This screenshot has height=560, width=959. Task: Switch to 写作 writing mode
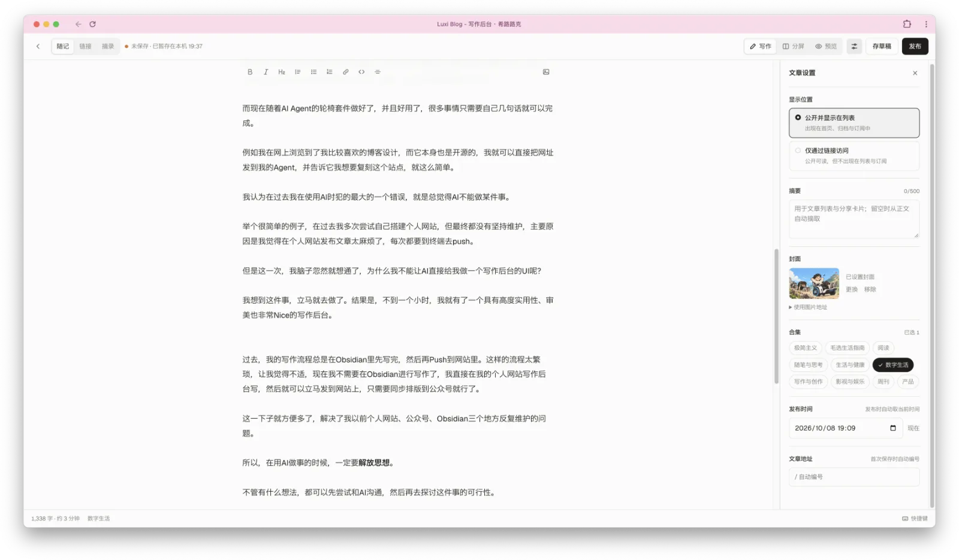pos(761,46)
